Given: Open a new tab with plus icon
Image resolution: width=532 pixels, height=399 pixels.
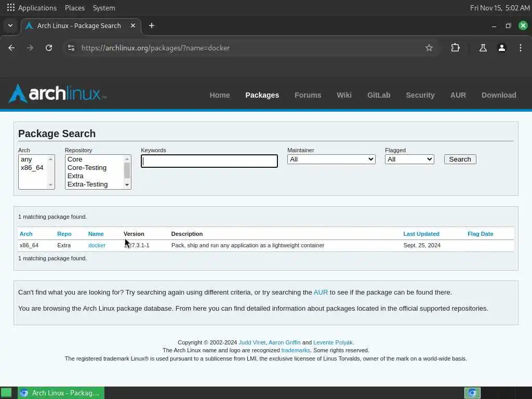Looking at the screenshot, I should (x=152, y=26).
